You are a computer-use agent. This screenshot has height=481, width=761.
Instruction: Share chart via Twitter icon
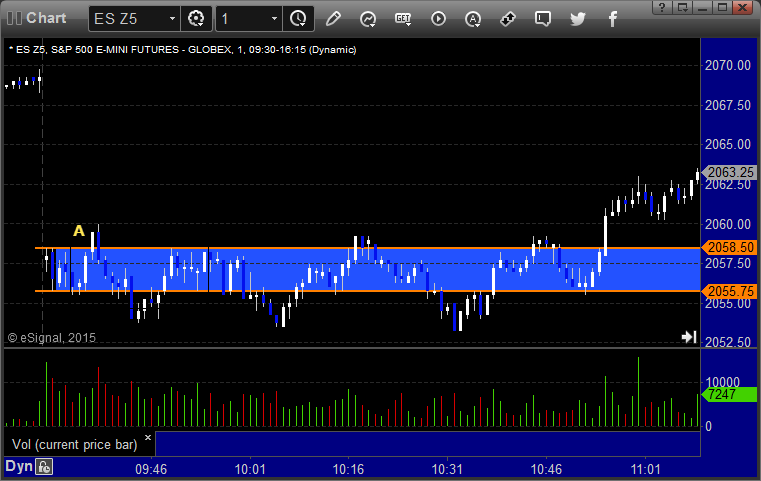coord(578,19)
